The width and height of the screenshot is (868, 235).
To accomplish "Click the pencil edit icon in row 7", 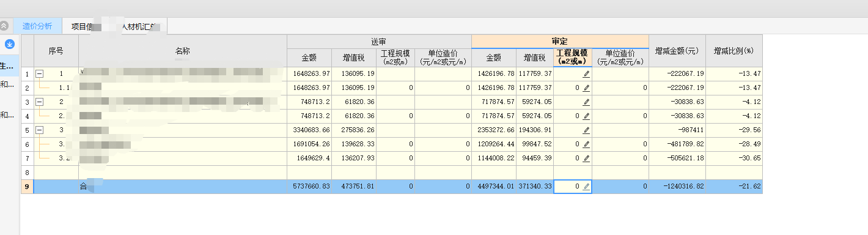I will pos(586,158).
